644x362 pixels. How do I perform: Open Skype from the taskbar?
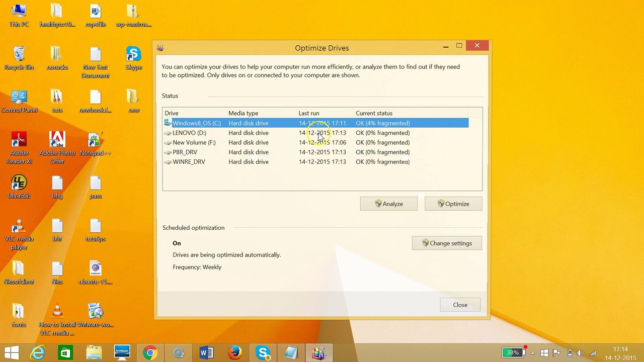[263, 353]
